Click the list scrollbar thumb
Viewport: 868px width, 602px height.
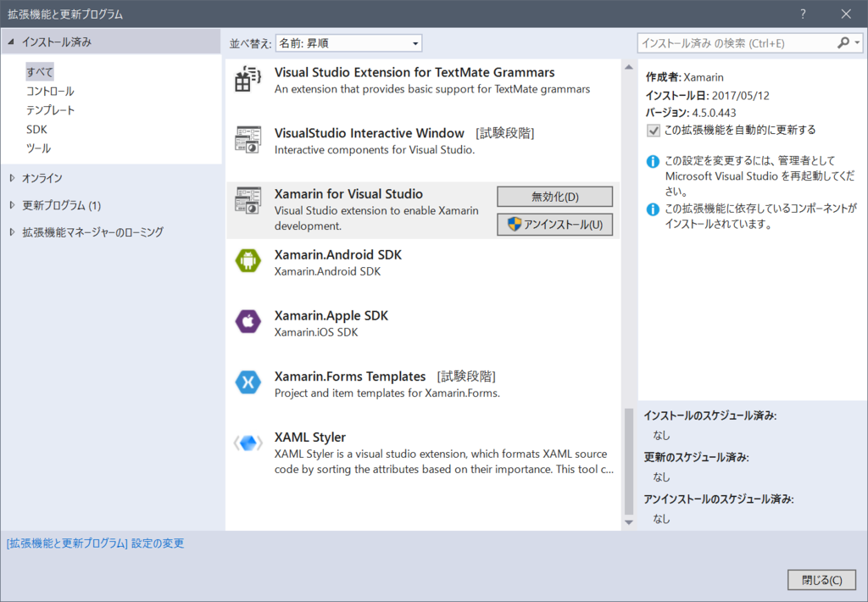pos(629,461)
